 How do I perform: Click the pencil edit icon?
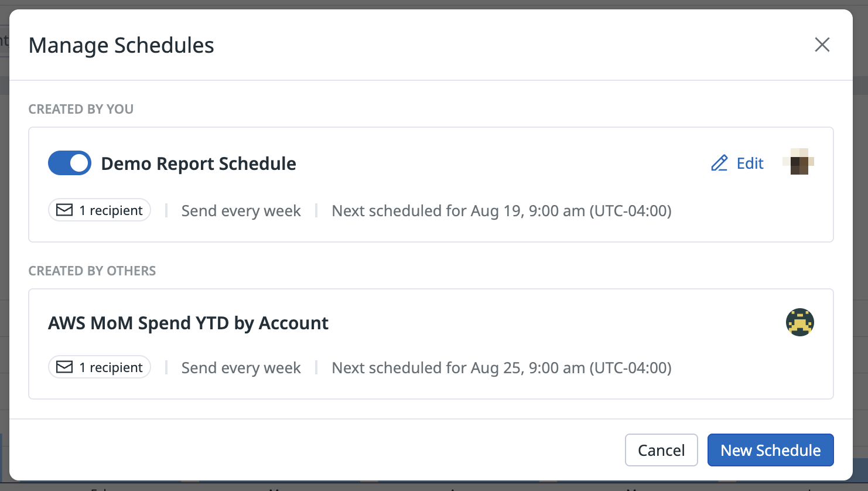(719, 163)
